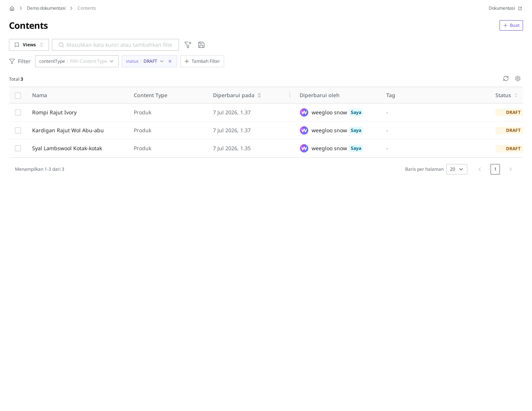Screen dimensions: 532x411
Task: Save current view icon
Action: tap(201, 45)
